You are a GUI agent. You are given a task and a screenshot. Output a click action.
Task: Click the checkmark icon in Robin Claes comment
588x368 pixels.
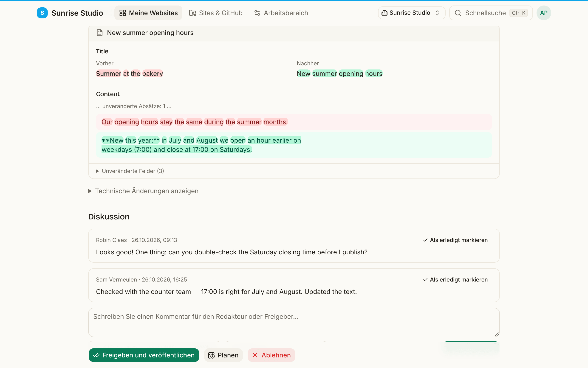(x=425, y=240)
